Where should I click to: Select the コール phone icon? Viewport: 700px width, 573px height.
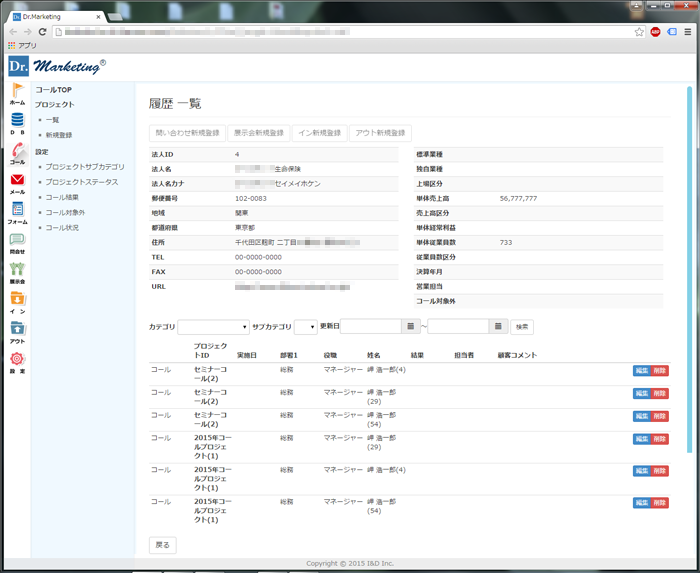(17, 152)
